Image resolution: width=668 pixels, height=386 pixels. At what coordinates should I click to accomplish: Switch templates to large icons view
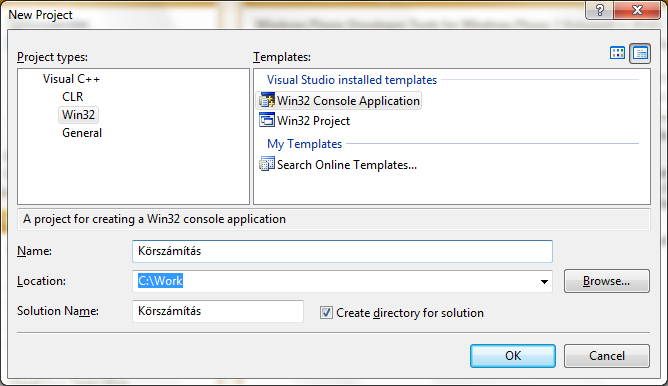pyautogui.click(x=617, y=53)
